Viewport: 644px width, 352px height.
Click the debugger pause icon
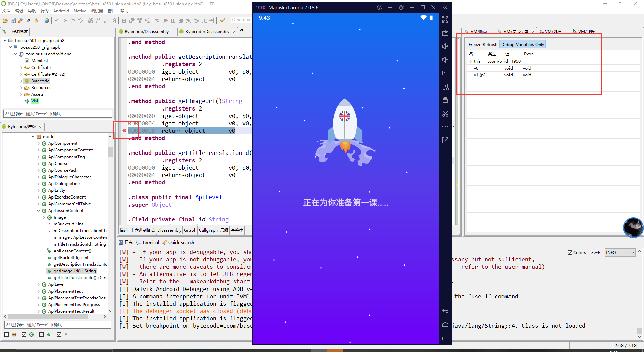pos(173,21)
